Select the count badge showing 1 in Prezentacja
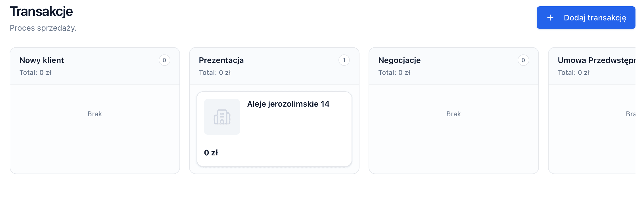 (344, 60)
